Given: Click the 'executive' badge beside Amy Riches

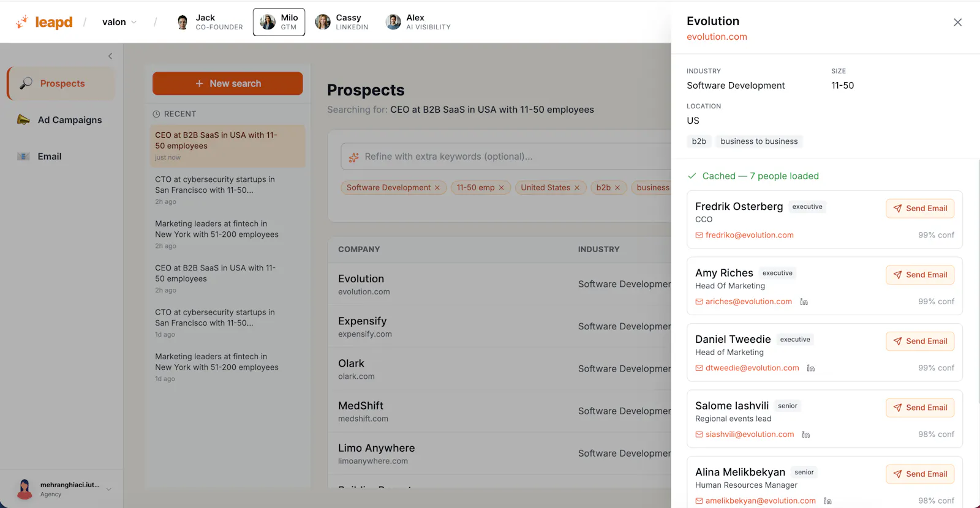Looking at the screenshot, I should [777, 273].
